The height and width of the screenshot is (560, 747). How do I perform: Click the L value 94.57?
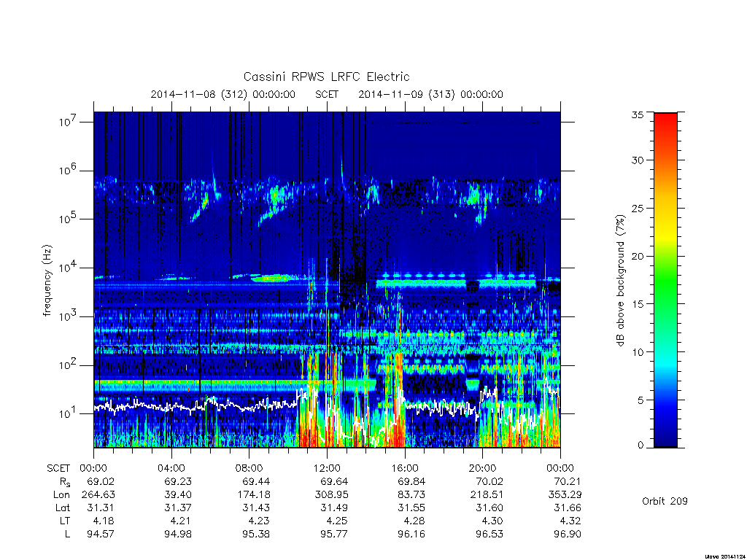[x=100, y=534]
